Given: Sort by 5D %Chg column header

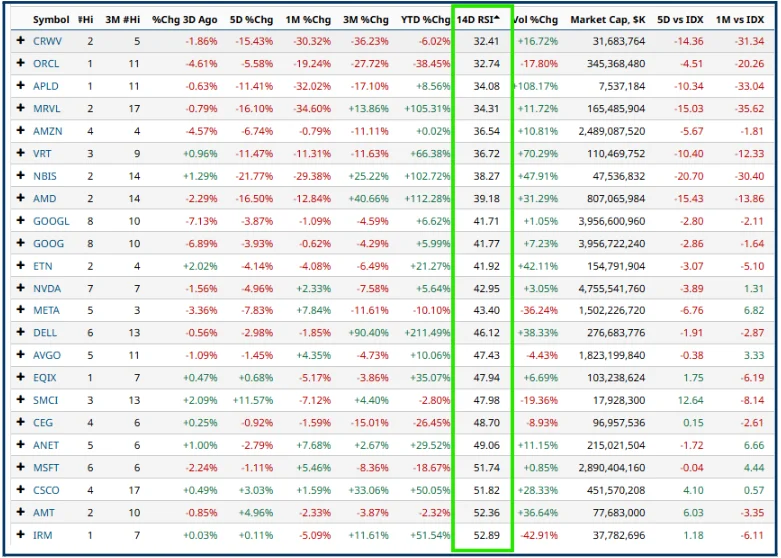Looking at the screenshot, I should (x=252, y=20).
